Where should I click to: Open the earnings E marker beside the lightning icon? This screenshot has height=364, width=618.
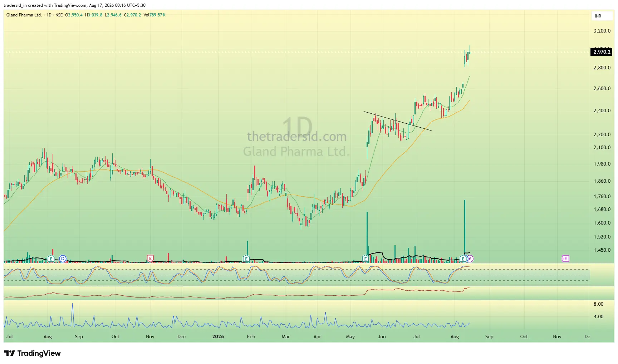click(463, 259)
